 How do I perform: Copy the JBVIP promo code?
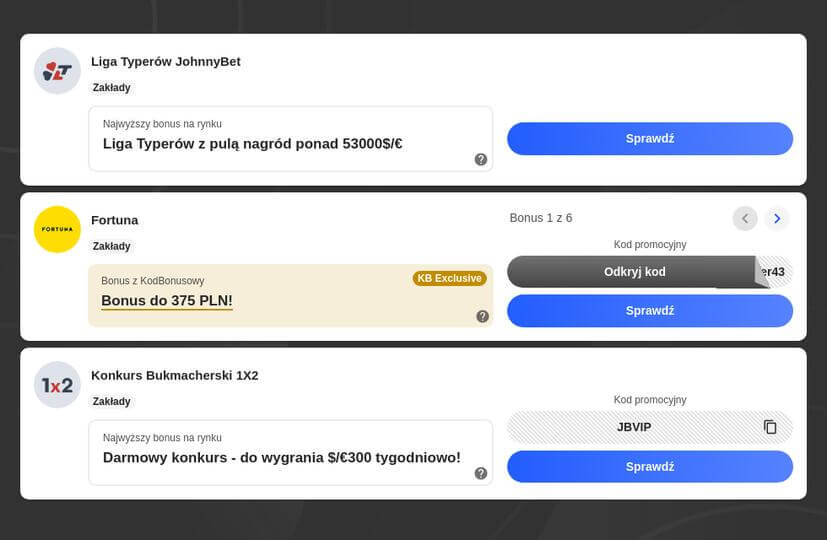[770, 427]
